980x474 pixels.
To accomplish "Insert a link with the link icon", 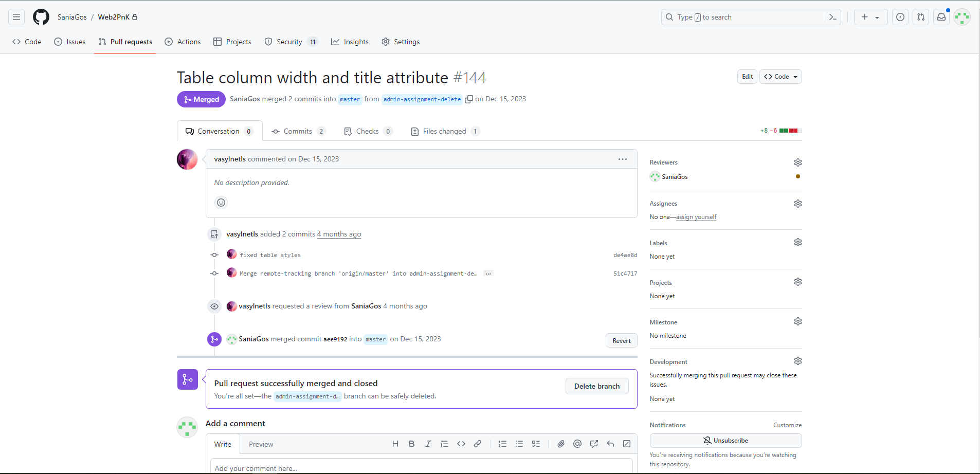I will [478, 444].
